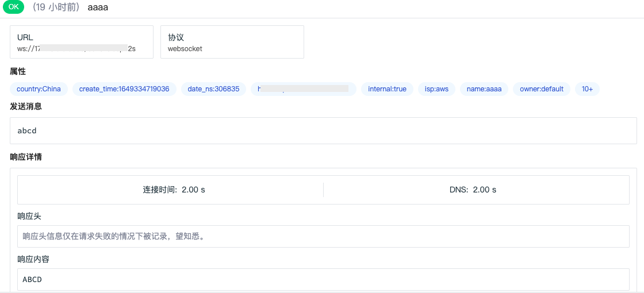Screen dimensions: 644x293
Task: Click the green OK status badge
Action: 14,7
